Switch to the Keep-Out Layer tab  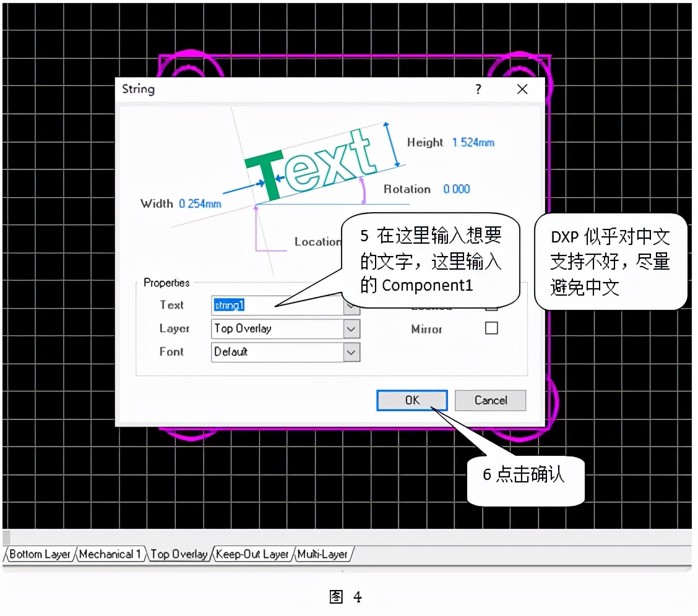(251, 554)
